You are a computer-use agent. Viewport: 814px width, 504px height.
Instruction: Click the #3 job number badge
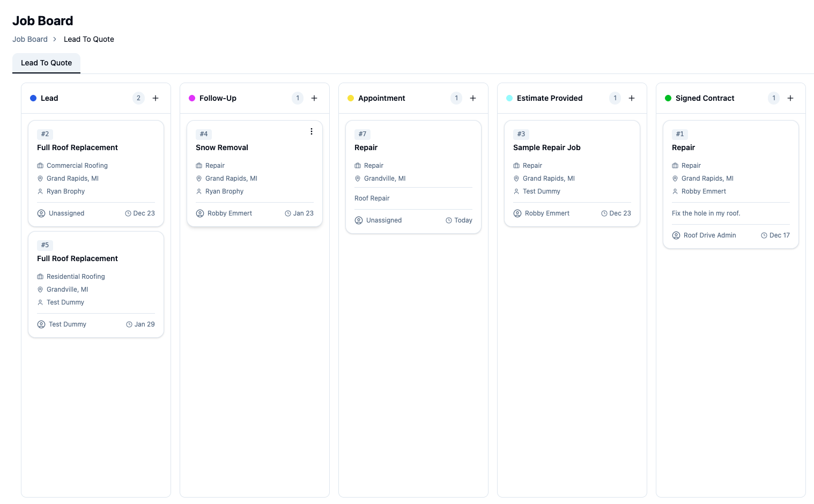pos(521,134)
